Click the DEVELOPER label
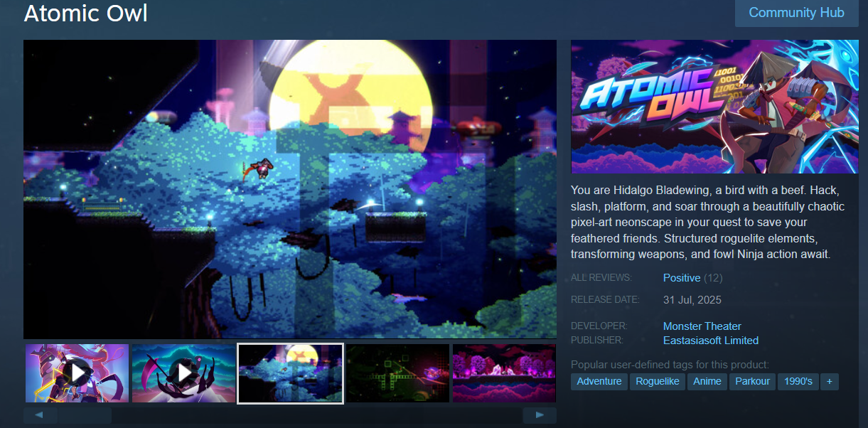The height and width of the screenshot is (428, 868). [x=599, y=326]
